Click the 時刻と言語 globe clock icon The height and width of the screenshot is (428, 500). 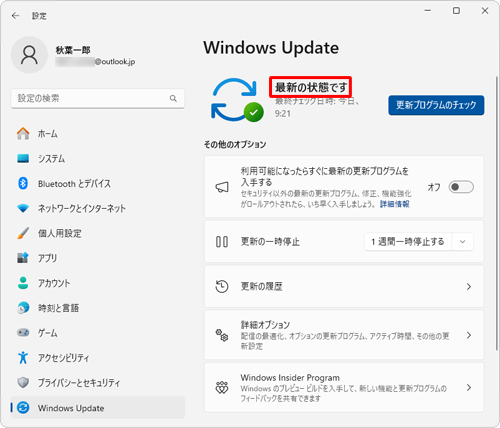pos(23,308)
